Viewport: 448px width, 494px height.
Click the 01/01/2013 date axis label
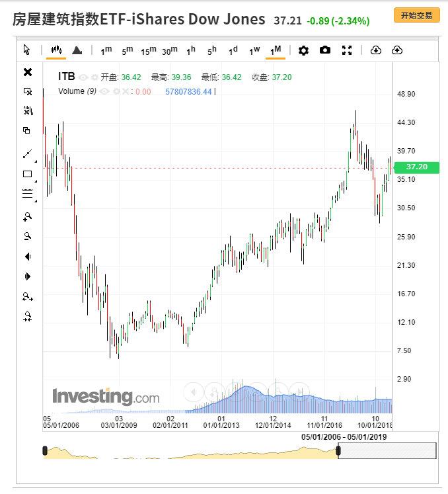(x=221, y=425)
